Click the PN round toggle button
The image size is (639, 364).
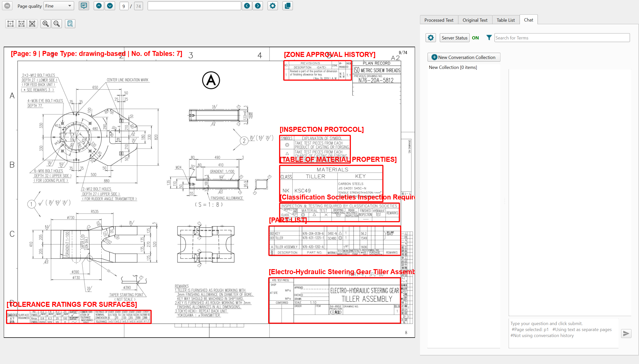click(x=7, y=6)
